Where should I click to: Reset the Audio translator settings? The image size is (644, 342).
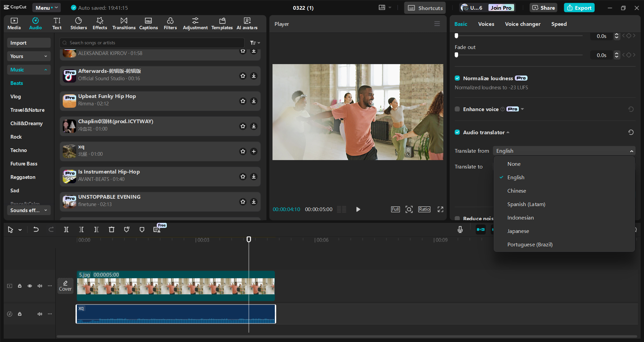pos(631,132)
